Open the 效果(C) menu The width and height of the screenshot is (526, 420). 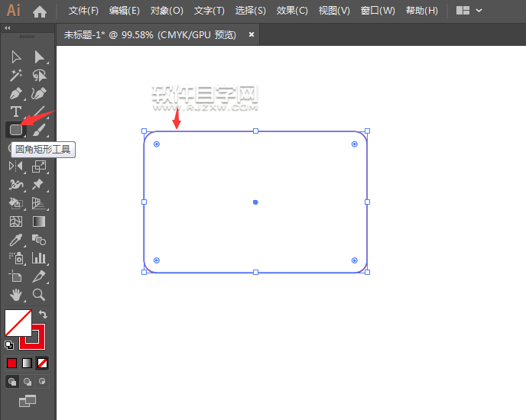[292, 11]
